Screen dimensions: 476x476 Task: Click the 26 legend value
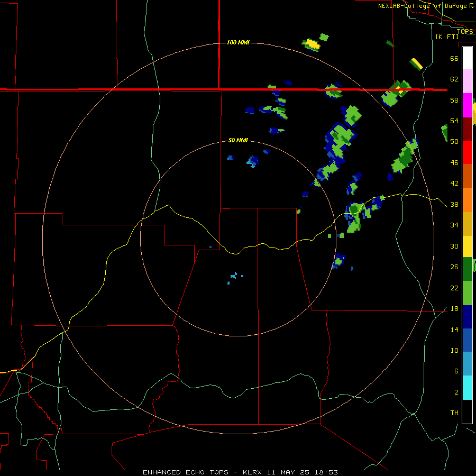454,267
